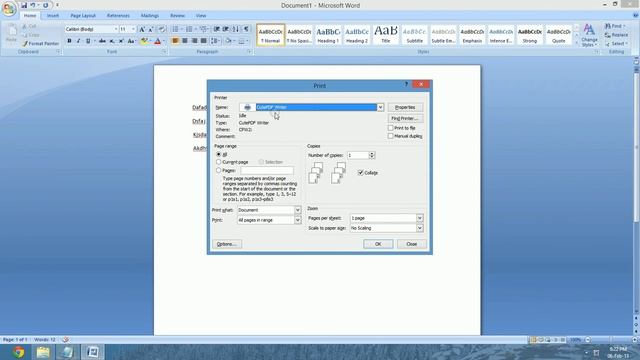Open the font name dropdown in ribbon
The width and height of the screenshot is (640, 360).
[116, 29]
